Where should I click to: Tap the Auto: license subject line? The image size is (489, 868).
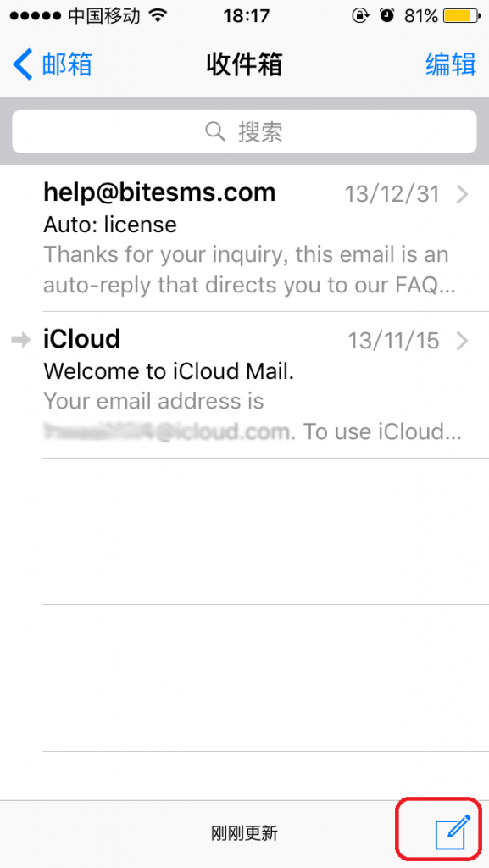tap(110, 225)
